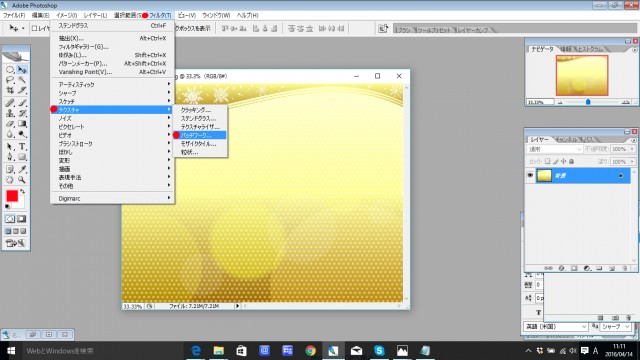Screen dimensions: 640x360
Task: Hide the background layer with eye icon
Action: pos(530,176)
